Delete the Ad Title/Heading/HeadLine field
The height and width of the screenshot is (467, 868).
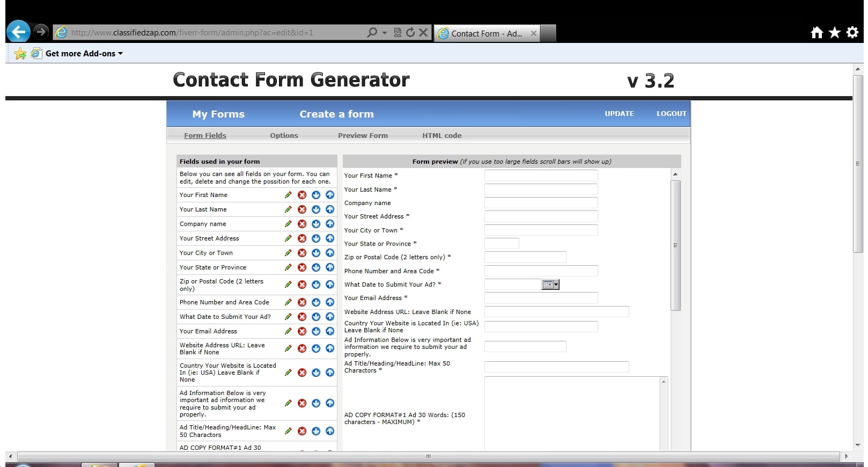tap(302, 431)
